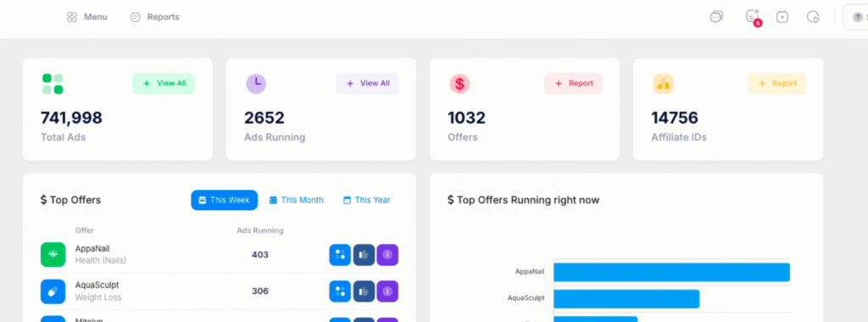The width and height of the screenshot is (868, 322).
Task: Click View All on Total Ads card
Action: (164, 84)
